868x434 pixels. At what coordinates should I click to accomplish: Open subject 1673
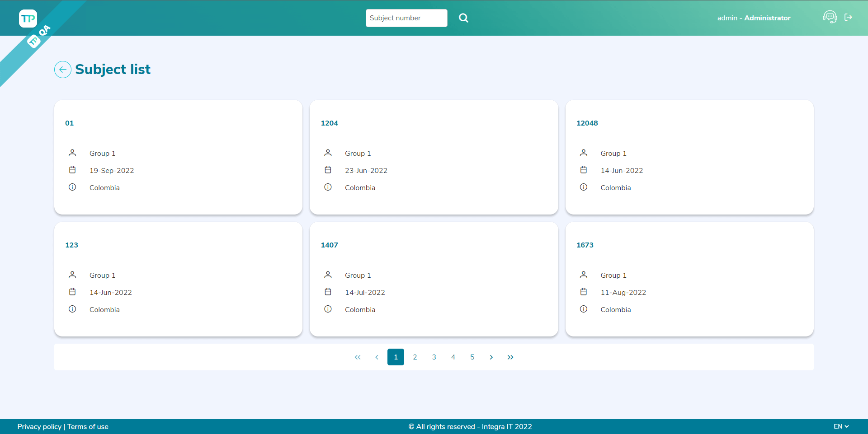tap(585, 245)
